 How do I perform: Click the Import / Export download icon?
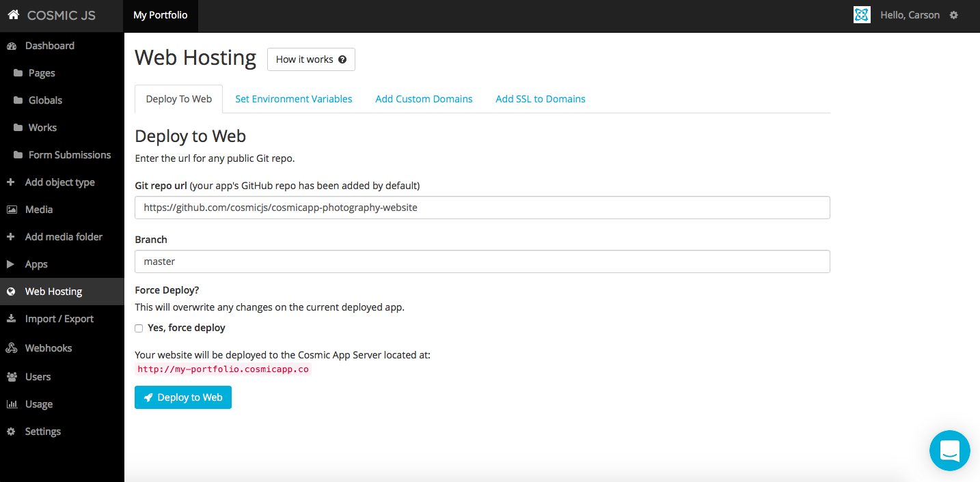[11, 319]
